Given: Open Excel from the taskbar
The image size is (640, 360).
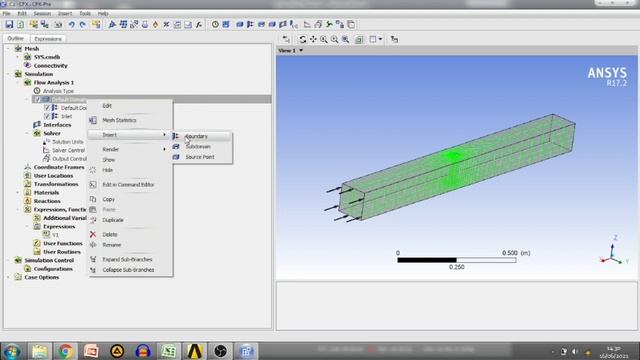Looking at the screenshot, I should pyautogui.click(x=169, y=351).
